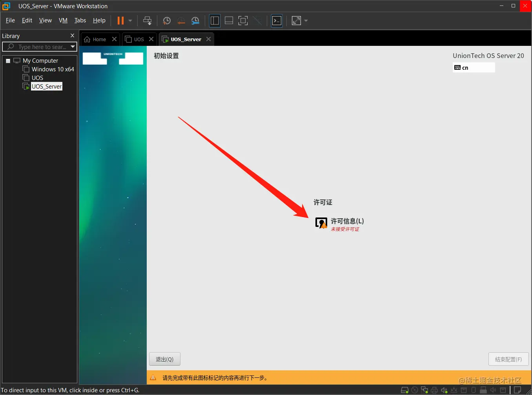Image resolution: width=532 pixels, height=395 pixels.
Task: Select the UOS_Server virtual machine in Library
Action: [x=46, y=86]
